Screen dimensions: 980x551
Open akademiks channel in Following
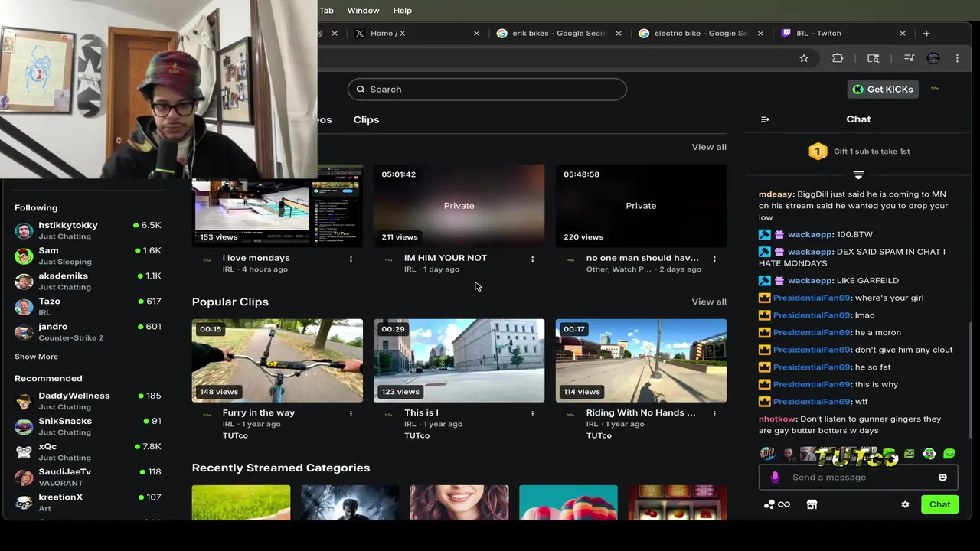click(88, 281)
